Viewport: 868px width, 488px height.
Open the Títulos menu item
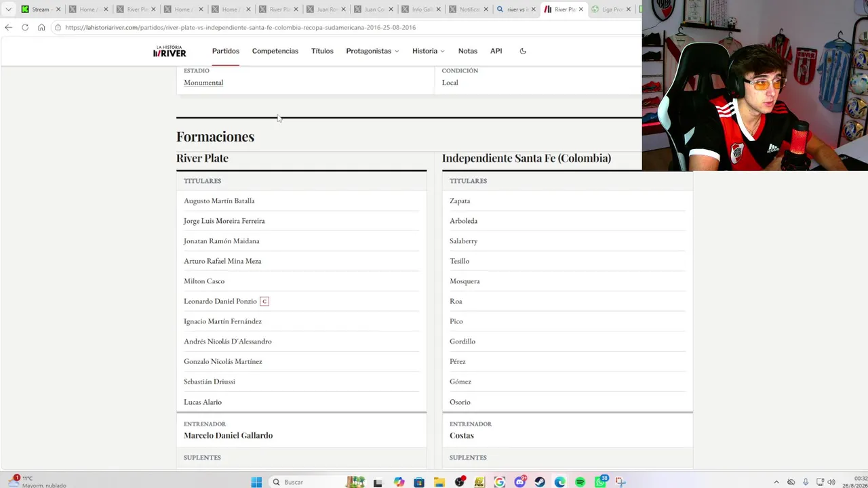[322, 51]
